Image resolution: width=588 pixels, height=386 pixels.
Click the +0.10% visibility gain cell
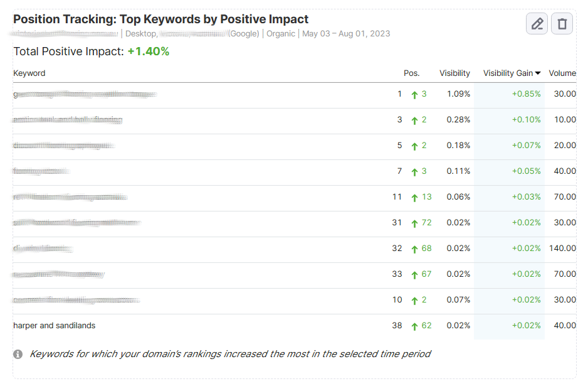click(526, 120)
